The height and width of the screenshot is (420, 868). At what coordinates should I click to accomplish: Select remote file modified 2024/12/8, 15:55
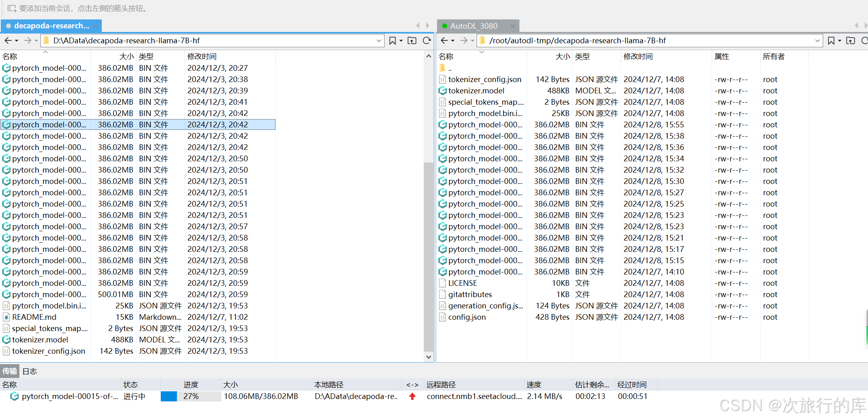(x=623, y=125)
